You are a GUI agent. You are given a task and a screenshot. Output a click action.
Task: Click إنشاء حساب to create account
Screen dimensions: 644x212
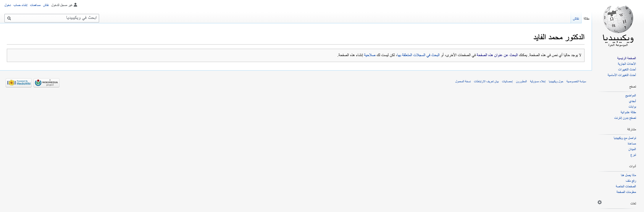(20, 5)
